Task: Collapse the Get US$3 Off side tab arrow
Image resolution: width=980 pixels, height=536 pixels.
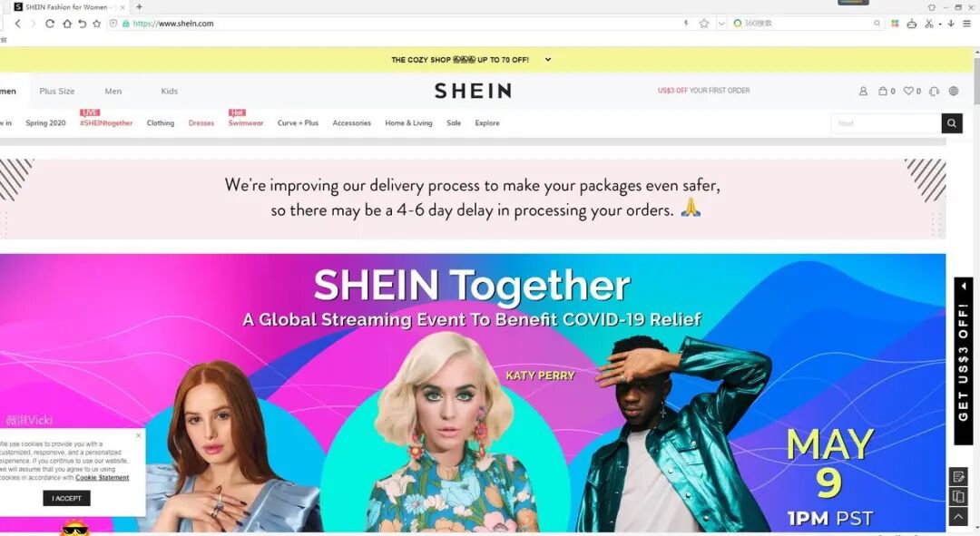Action: tap(964, 286)
